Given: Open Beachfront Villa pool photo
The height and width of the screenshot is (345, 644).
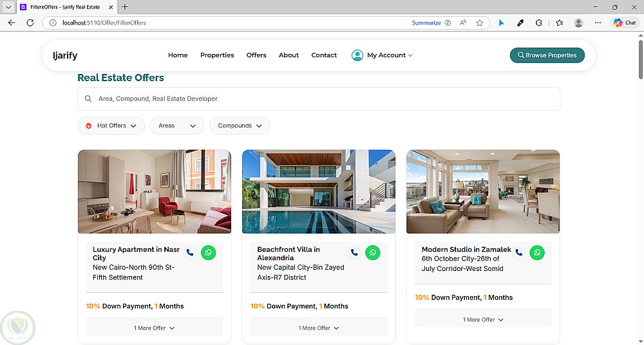Looking at the screenshot, I should 319,191.
